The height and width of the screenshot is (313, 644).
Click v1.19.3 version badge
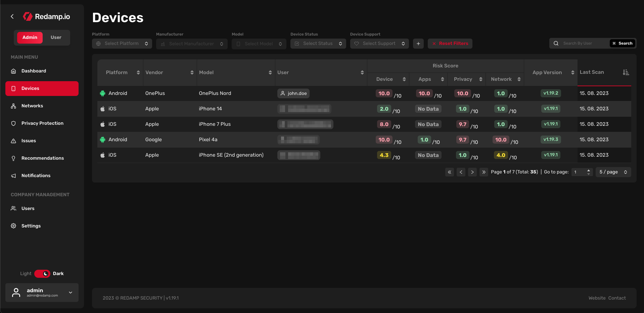click(551, 140)
